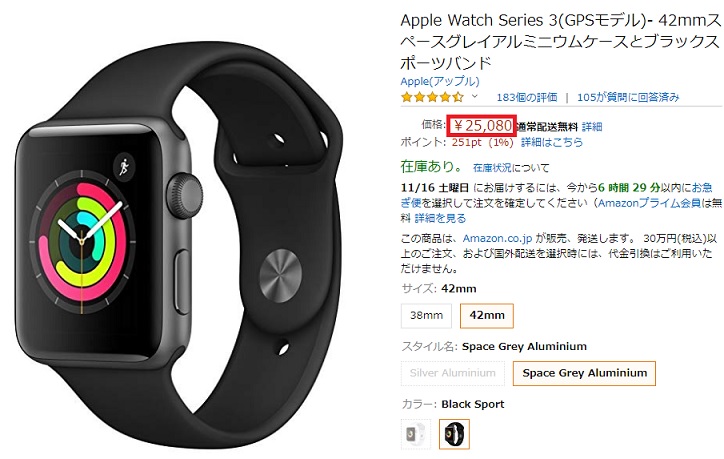Select the white sport band color swatch
Screen dimensions: 724x459
pos(416,434)
